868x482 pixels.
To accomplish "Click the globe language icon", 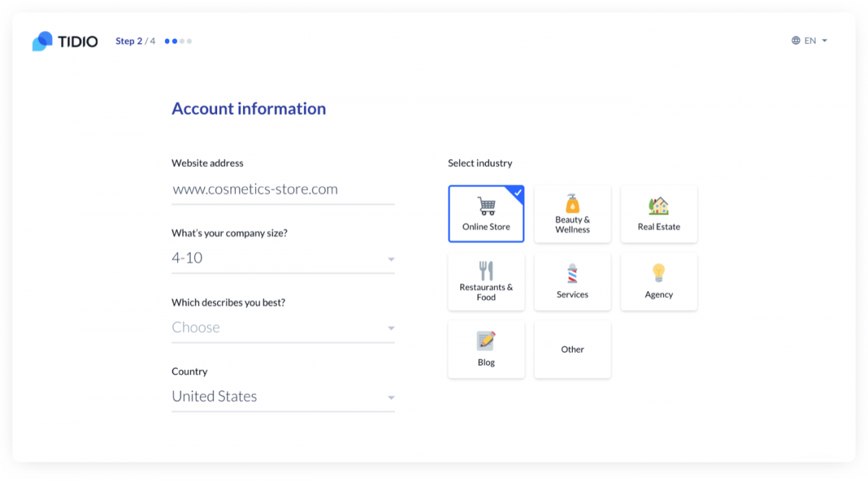I will tap(796, 41).
